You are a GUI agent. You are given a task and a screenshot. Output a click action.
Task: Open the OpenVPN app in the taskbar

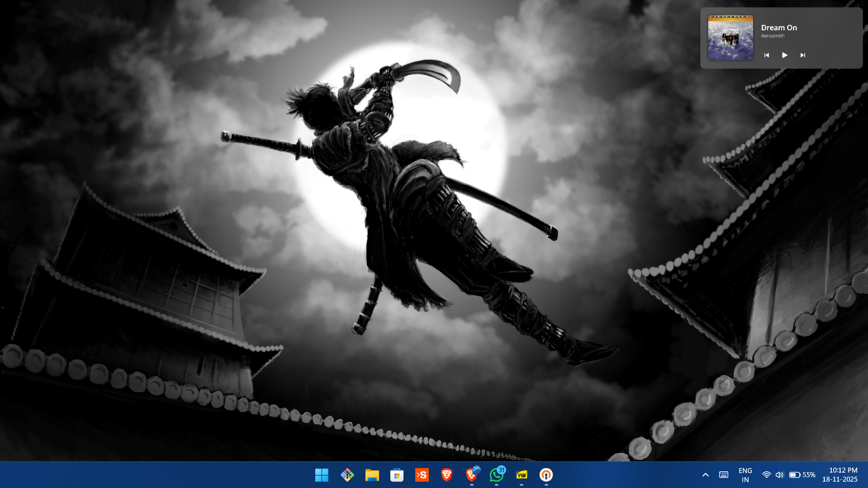click(546, 475)
